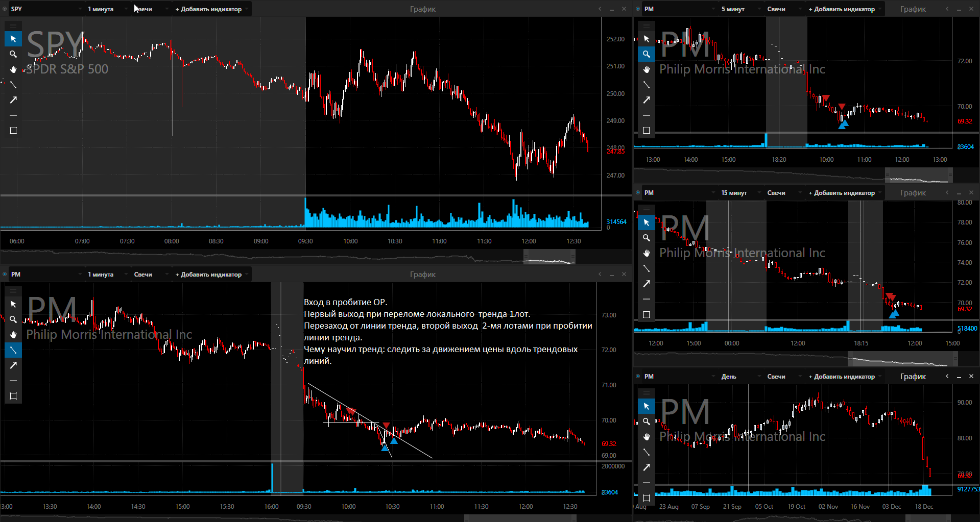The image size is (980, 522).
Task: Toggle the link circle in PM 1-minute chart header
Action: (x=5, y=274)
